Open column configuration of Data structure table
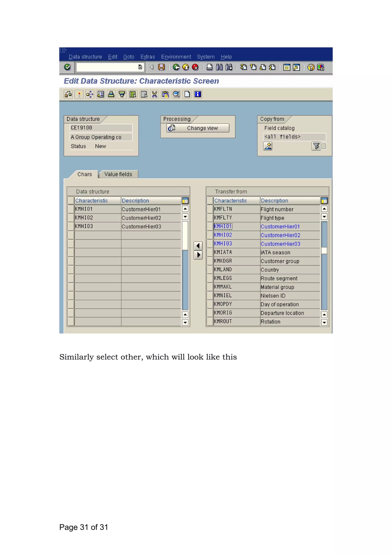Image resolution: width=392 pixels, height=555 pixels. [x=185, y=201]
